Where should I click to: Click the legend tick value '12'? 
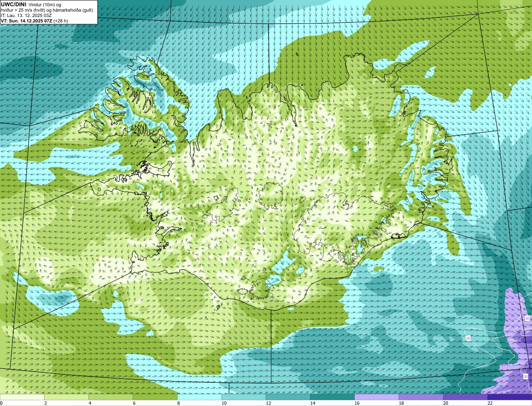coord(268,403)
